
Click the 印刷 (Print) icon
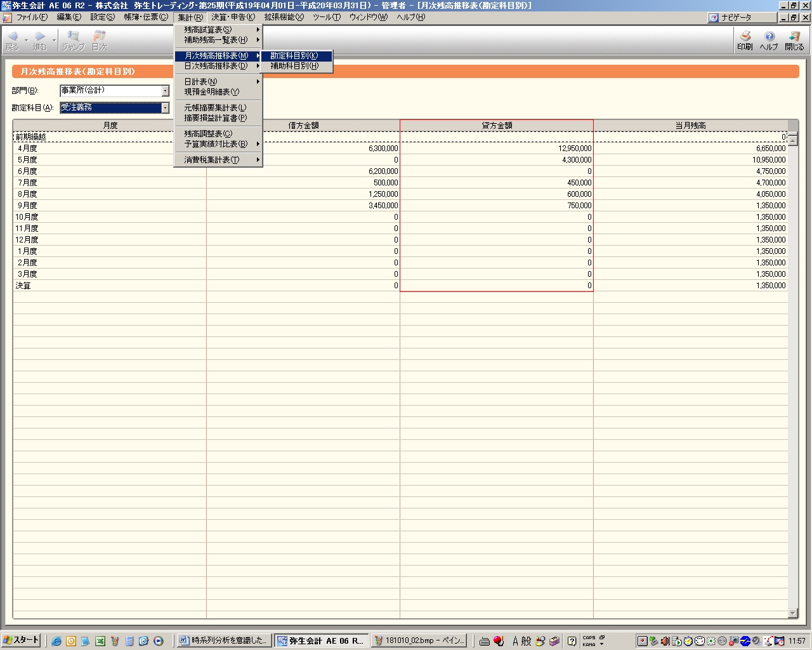pos(745,41)
